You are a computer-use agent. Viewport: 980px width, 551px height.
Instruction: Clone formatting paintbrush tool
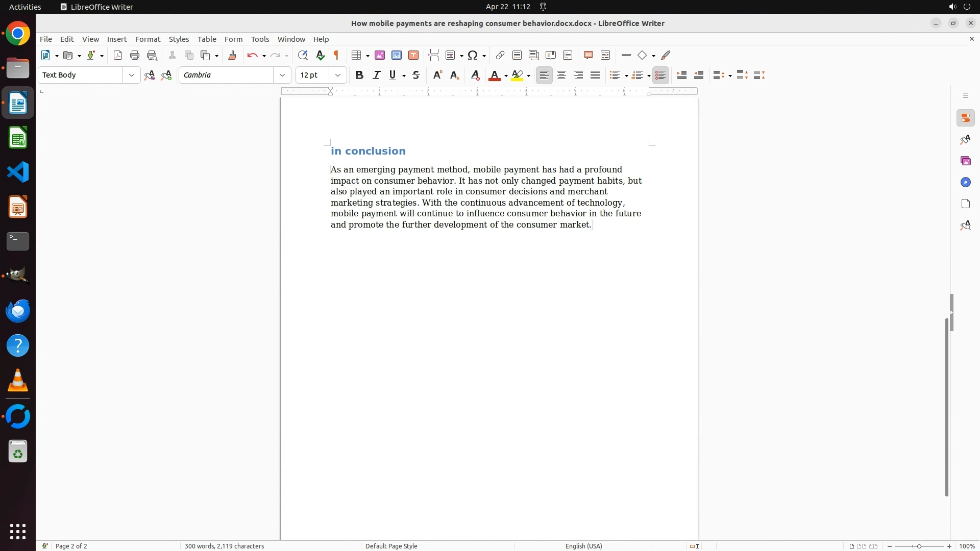[232, 55]
